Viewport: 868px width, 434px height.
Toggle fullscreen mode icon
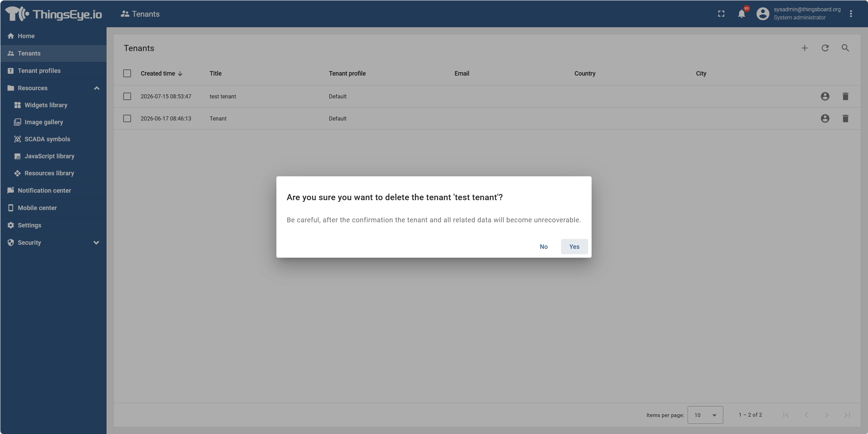click(721, 14)
